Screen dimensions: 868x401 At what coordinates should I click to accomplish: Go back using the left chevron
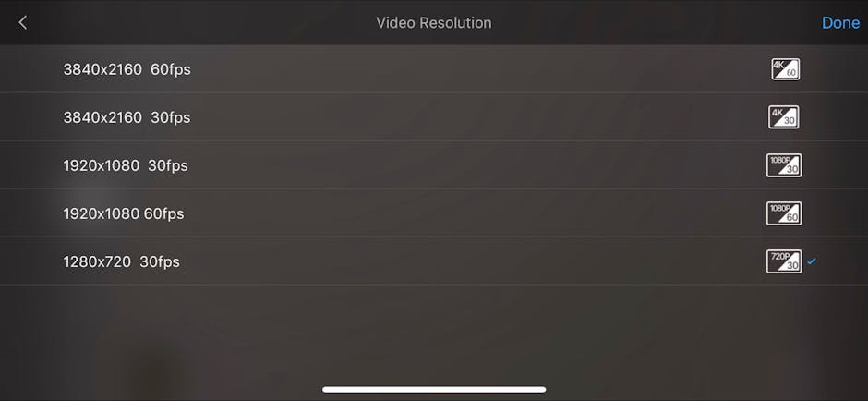[23, 22]
